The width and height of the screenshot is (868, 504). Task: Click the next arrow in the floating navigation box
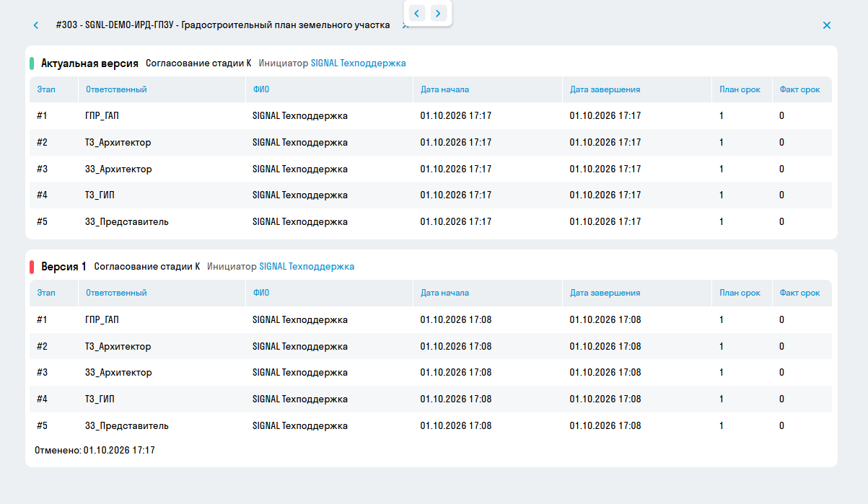(x=438, y=13)
